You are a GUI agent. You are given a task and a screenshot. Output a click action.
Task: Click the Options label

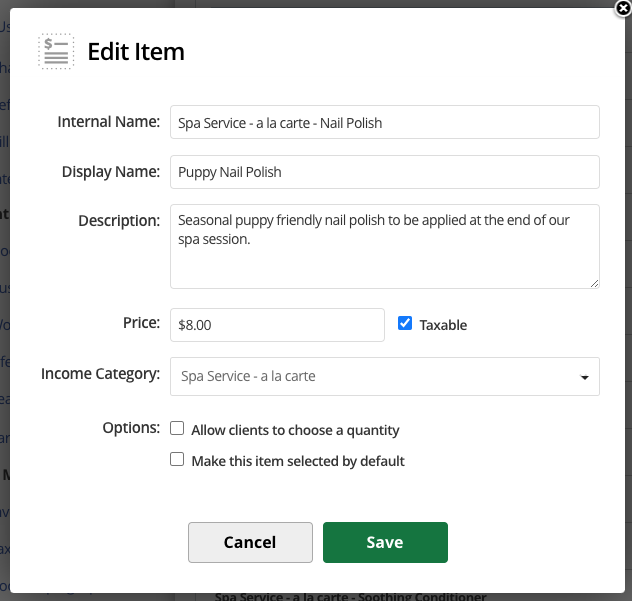click(x=131, y=428)
